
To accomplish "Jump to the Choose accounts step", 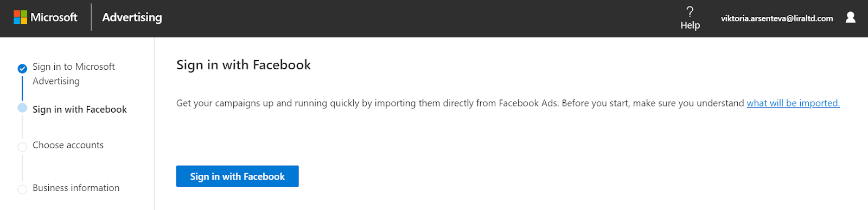I will [68, 145].
